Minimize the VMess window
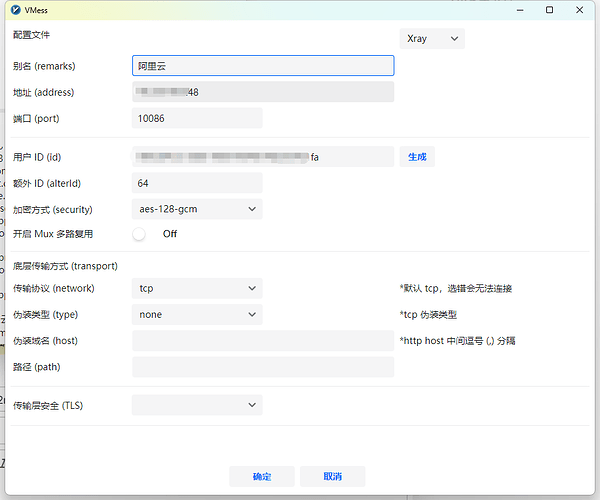Image resolution: width=600 pixels, height=500 pixels. [x=520, y=10]
